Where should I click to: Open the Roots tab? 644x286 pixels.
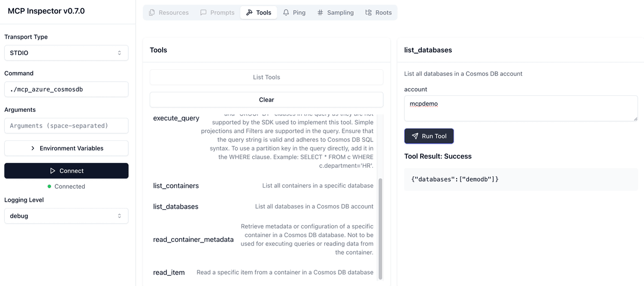tap(378, 12)
